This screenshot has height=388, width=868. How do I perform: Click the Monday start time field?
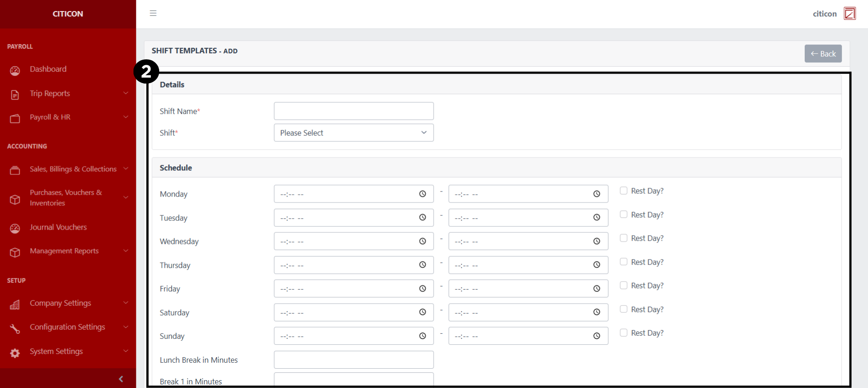354,194
